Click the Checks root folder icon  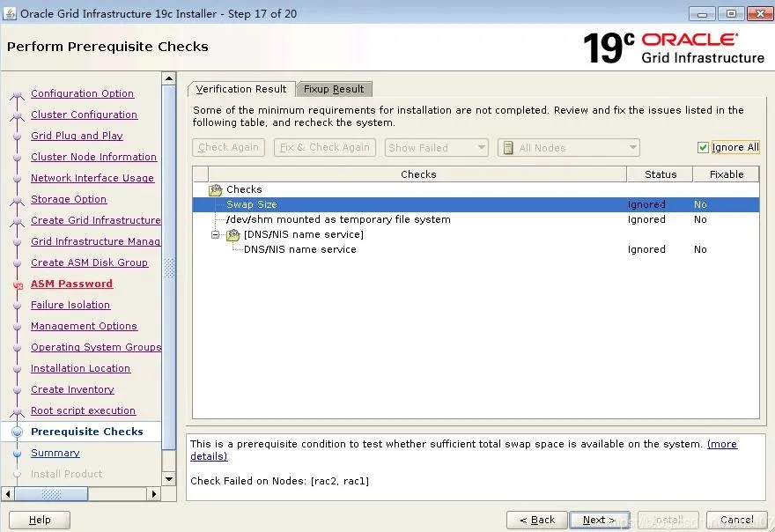216,189
